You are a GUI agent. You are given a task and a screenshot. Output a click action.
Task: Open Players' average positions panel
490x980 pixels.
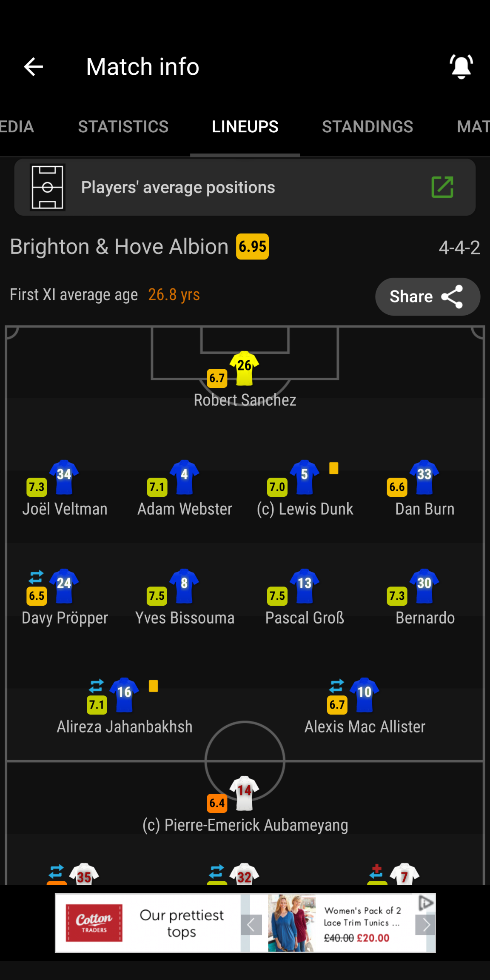[245, 187]
